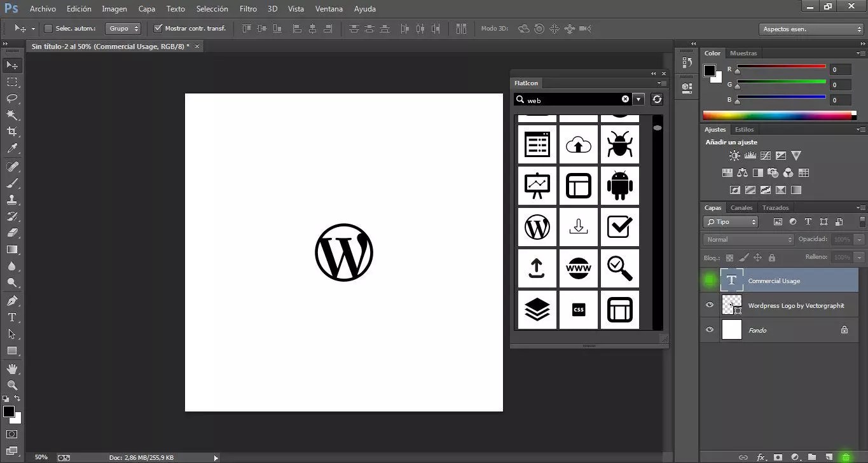Add layer style fx button
The height and width of the screenshot is (463, 868).
[761, 457]
